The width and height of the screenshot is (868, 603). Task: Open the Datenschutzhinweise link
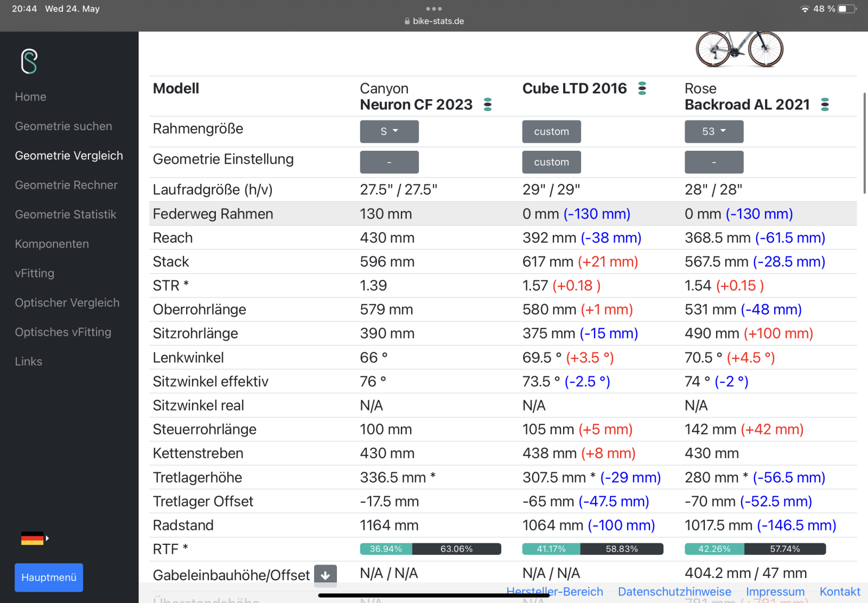tap(674, 592)
